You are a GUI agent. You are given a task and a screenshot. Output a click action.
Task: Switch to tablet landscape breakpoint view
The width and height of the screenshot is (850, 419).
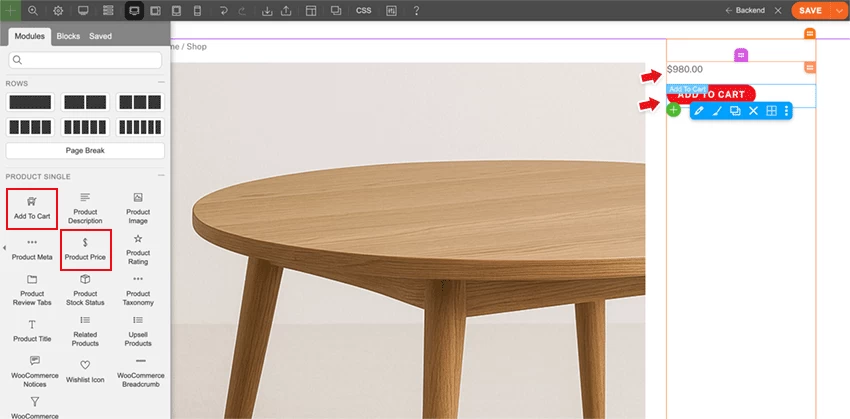point(156,10)
